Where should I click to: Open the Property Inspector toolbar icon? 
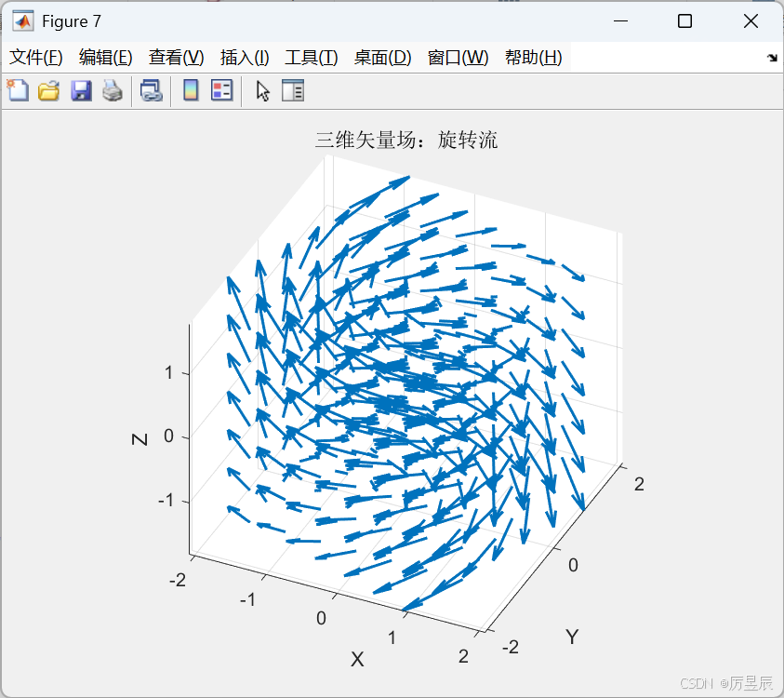[x=293, y=91]
